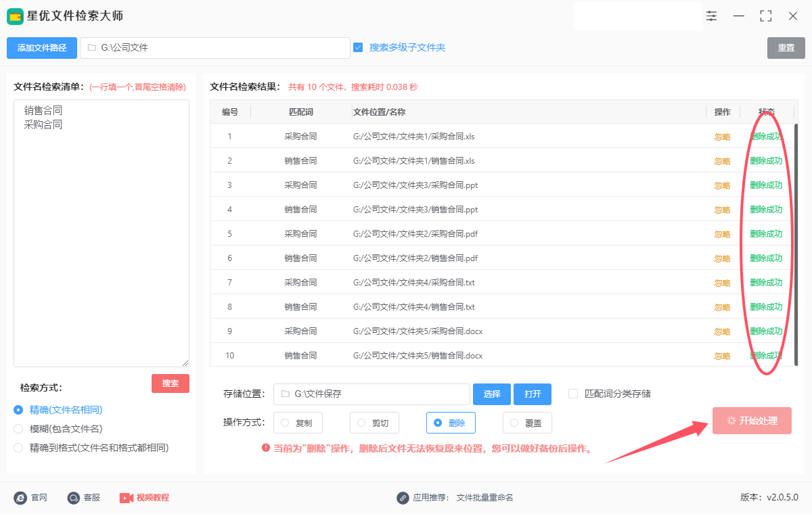This screenshot has width=812, height=514.
Task: Click 忽略 for row 4 销售合同.ppt
Action: click(x=723, y=210)
